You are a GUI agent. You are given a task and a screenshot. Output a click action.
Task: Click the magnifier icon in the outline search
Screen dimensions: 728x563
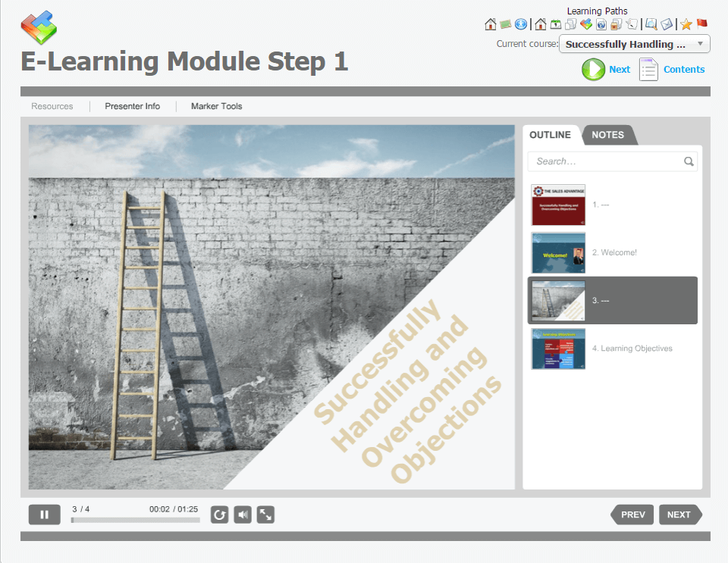tap(689, 161)
